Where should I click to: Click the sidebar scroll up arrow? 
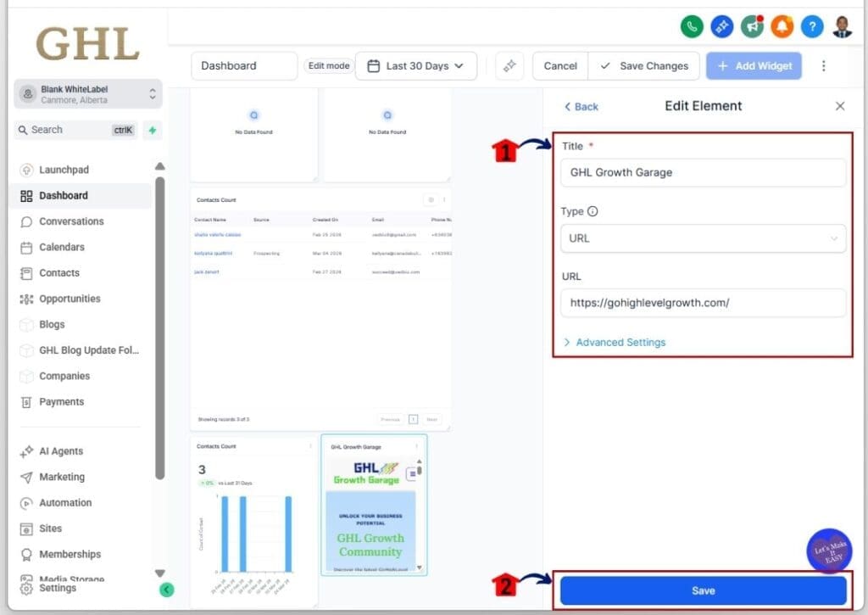160,166
